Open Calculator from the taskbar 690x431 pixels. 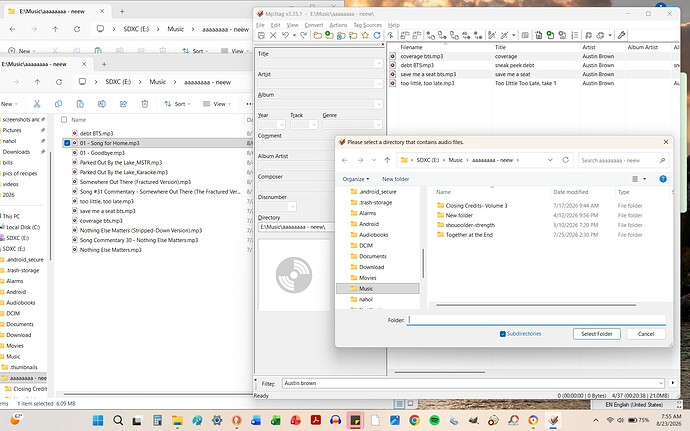pos(158,420)
